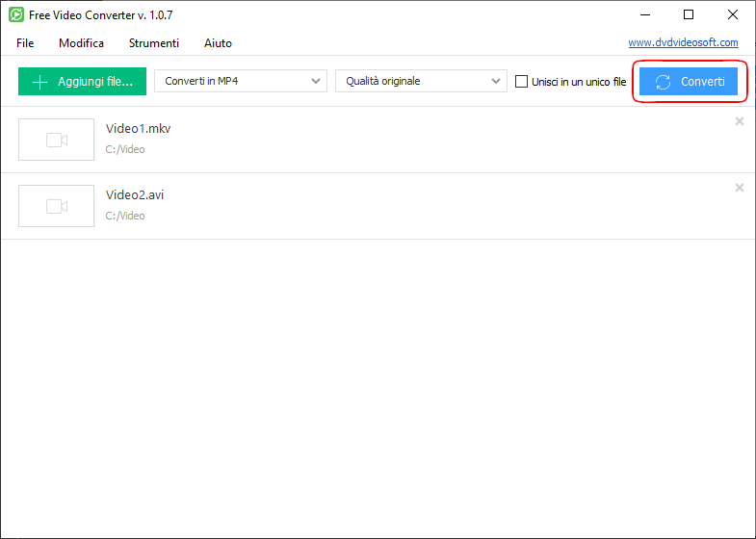Select the Video2.avi thumbnail
The image size is (756, 539).
pos(57,206)
